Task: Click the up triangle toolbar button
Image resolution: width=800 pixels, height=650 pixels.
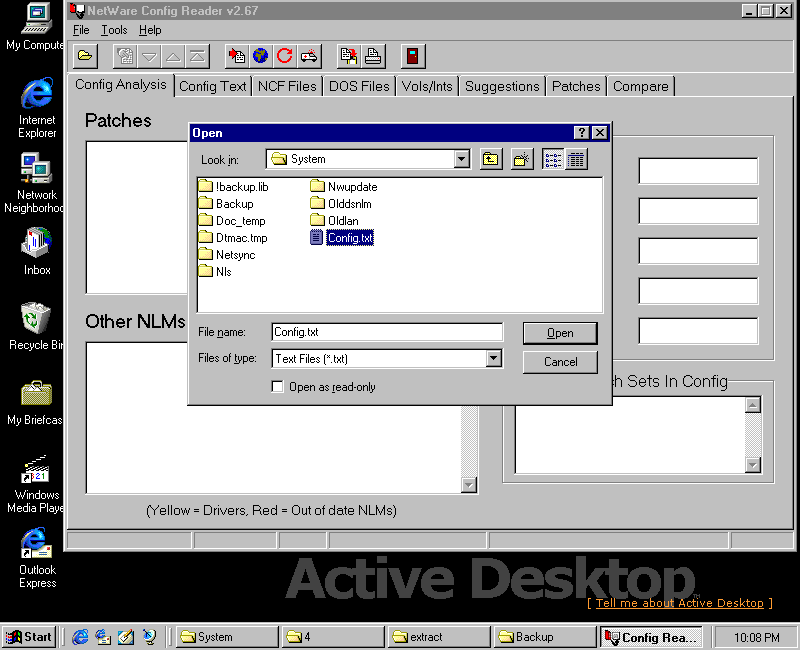Action: [x=173, y=56]
